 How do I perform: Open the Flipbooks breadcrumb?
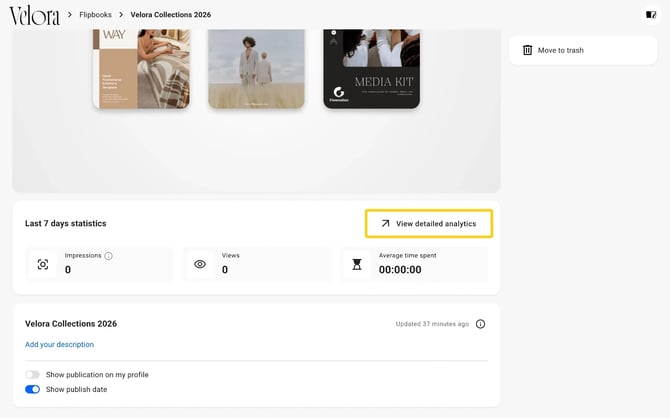(95, 15)
